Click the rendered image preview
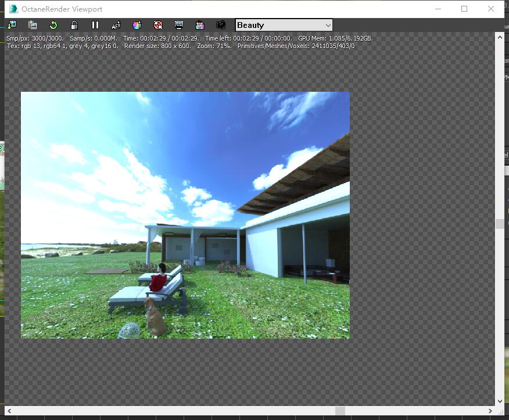Image resolution: width=509 pixels, height=420 pixels. coord(185,215)
